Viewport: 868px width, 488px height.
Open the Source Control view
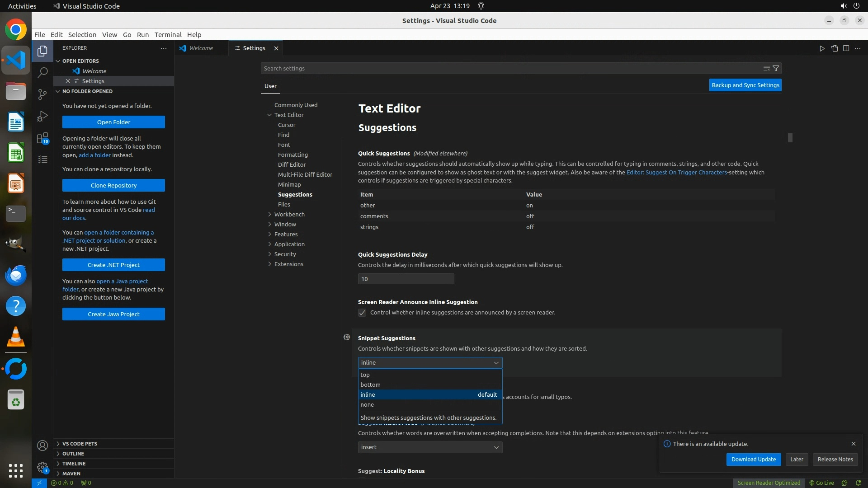[42, 94]
